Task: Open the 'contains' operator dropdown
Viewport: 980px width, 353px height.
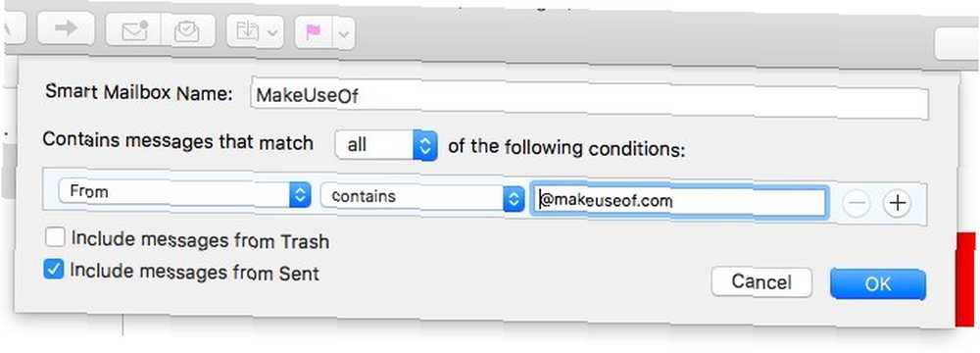Action: click(422, 198)
